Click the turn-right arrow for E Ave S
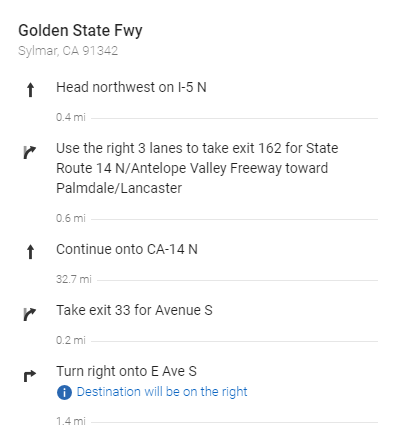The height and width of the screenshot is (435, 396). [30, 376]
